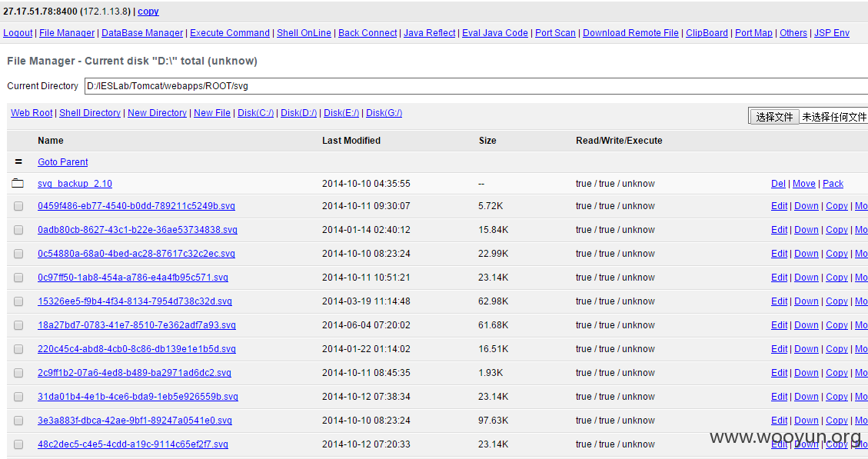Click the Size column header
The height and width of the screenshot is (459, 868).
point(487,140)
